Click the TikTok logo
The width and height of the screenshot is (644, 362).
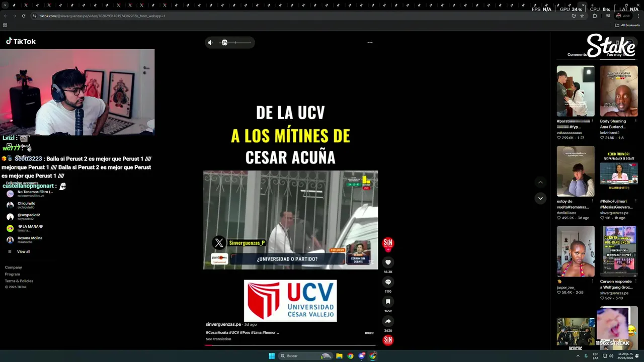click(x=21, y=41)
